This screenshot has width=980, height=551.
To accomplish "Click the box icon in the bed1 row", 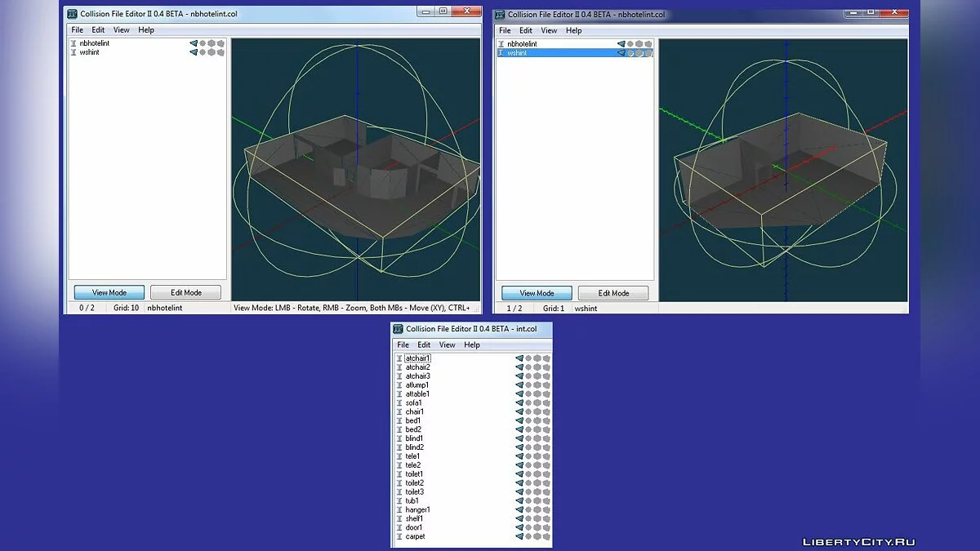I will click(537, 421).
